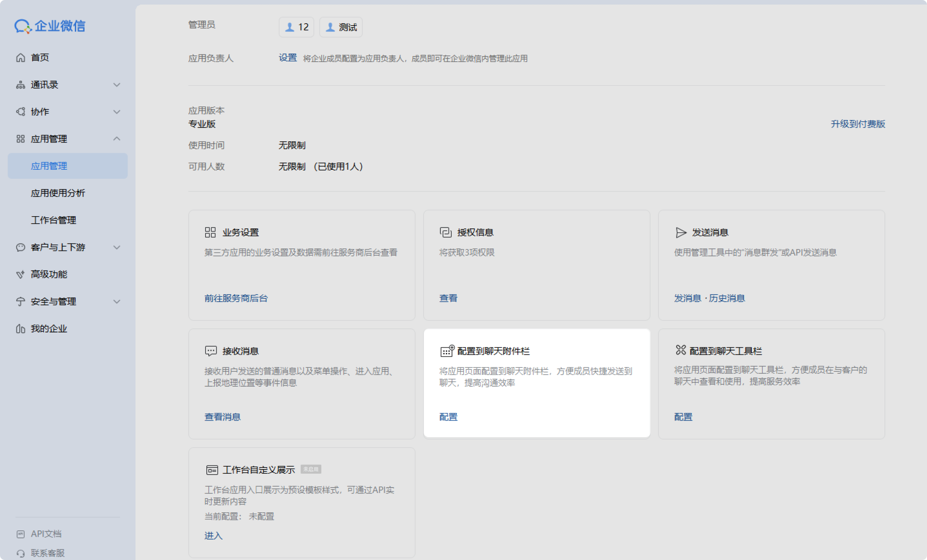
Task: Expand the 客户与上下游 menu chevron
Action: 117,247
